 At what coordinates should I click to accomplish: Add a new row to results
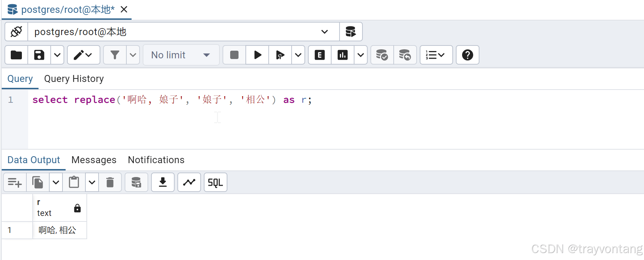click(15, 182)
